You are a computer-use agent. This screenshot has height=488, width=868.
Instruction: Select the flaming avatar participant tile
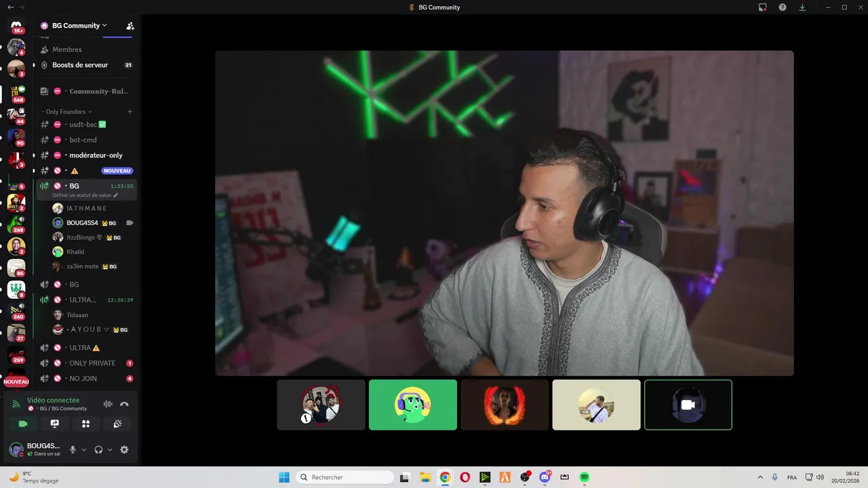(x=505, y=405)
